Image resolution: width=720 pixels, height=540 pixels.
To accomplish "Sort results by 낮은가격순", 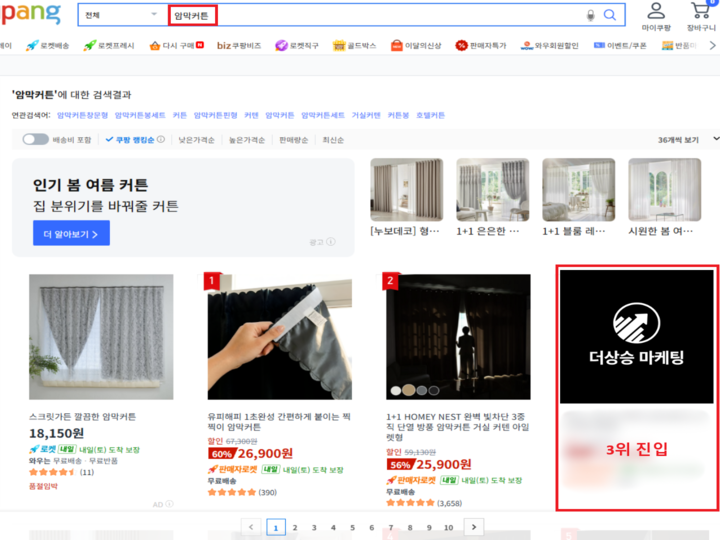I will 198,140.
